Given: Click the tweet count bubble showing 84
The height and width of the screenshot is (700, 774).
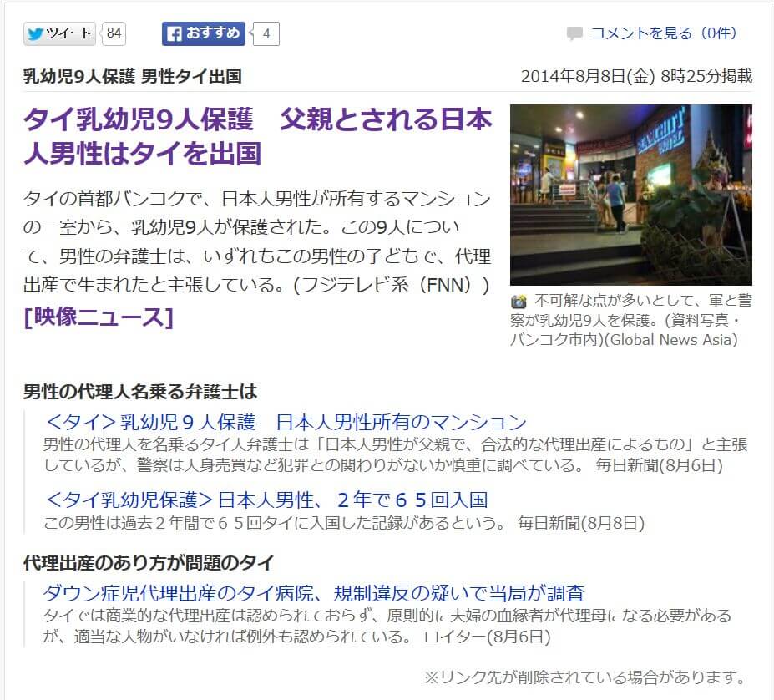Looking at the screenshot, I should 114,33.
